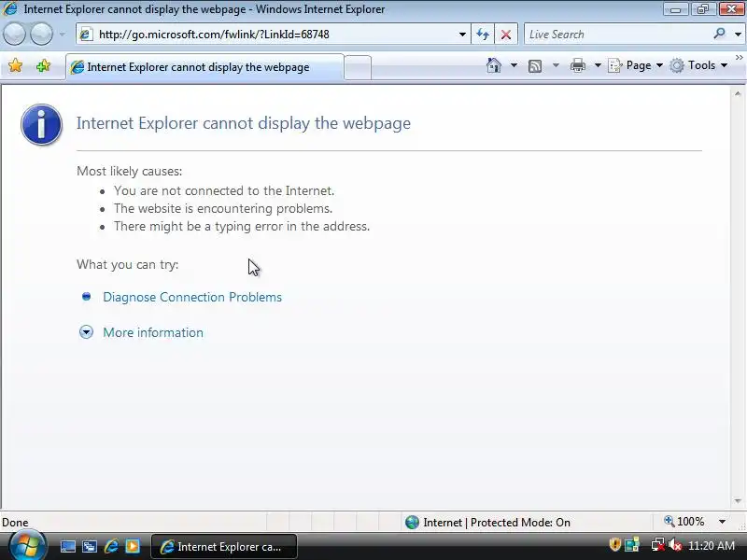Expand the Feeds dropdown arrow
This screenshot has height=560, width=747.
pyautogui.click(x=556, y=65)
